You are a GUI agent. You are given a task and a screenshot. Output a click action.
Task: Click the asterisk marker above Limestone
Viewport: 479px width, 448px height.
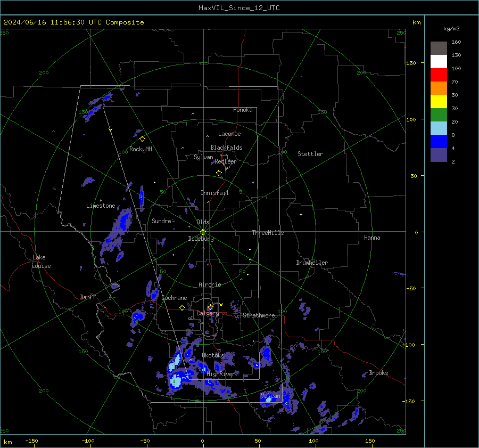click(x=101, y=201)
